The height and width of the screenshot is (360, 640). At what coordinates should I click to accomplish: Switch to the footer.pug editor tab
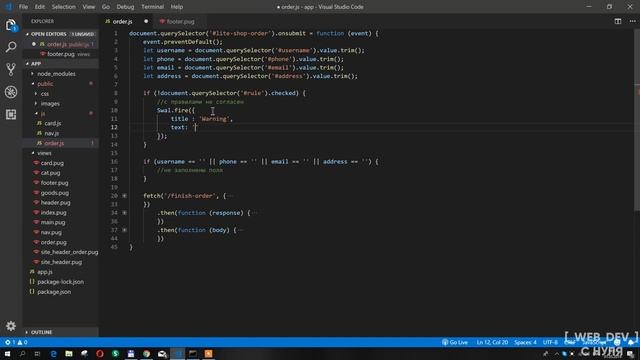pos(180,21)
